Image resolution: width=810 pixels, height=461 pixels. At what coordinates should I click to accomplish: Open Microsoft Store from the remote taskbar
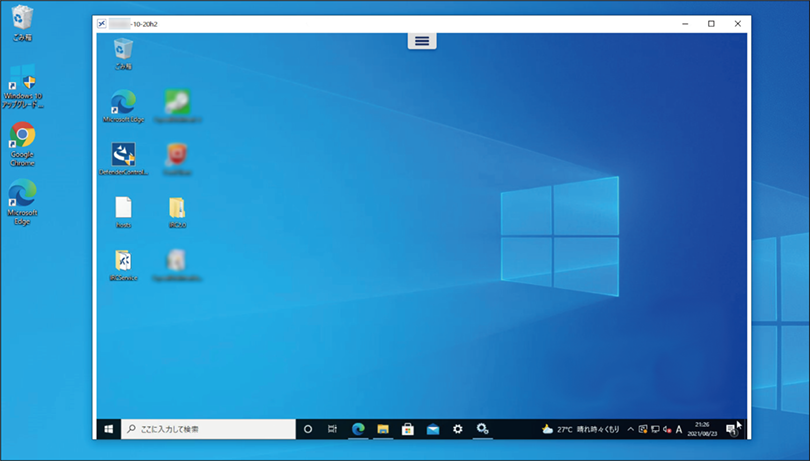pyautogui.click(x=408, y=429)
